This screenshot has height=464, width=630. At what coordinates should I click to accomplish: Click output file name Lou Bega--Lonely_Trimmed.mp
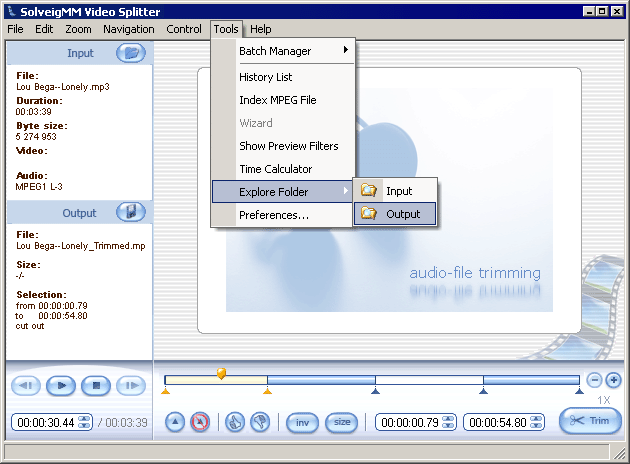[81, 246]
